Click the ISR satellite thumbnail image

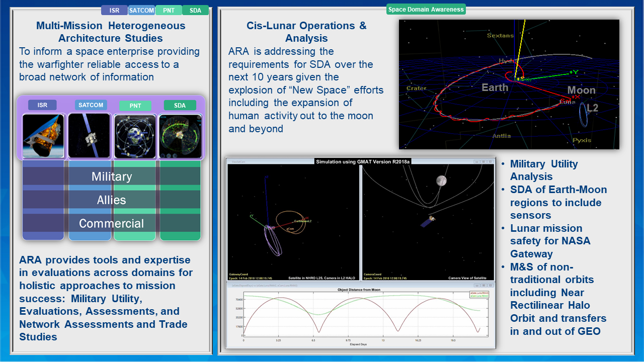[x=43, y=136]
